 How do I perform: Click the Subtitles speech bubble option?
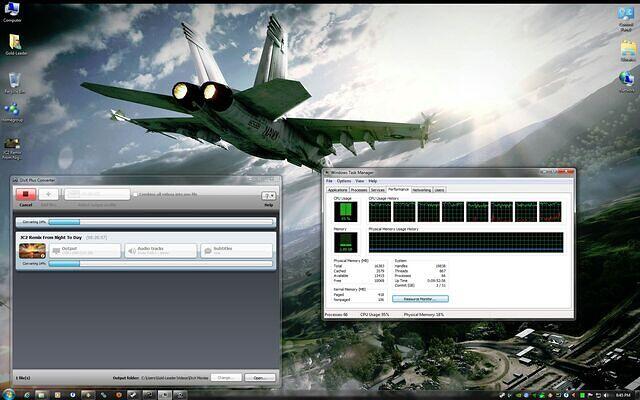pos(235,250)
